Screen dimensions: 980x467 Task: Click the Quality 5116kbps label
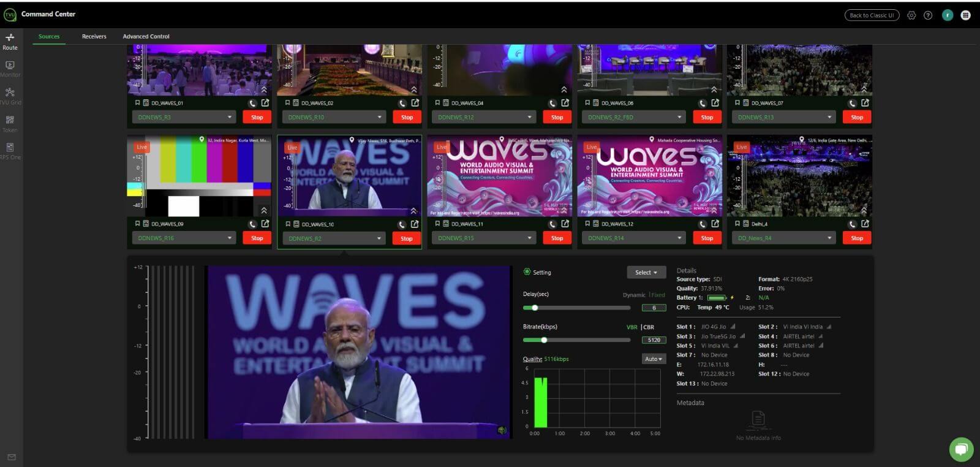546,359
